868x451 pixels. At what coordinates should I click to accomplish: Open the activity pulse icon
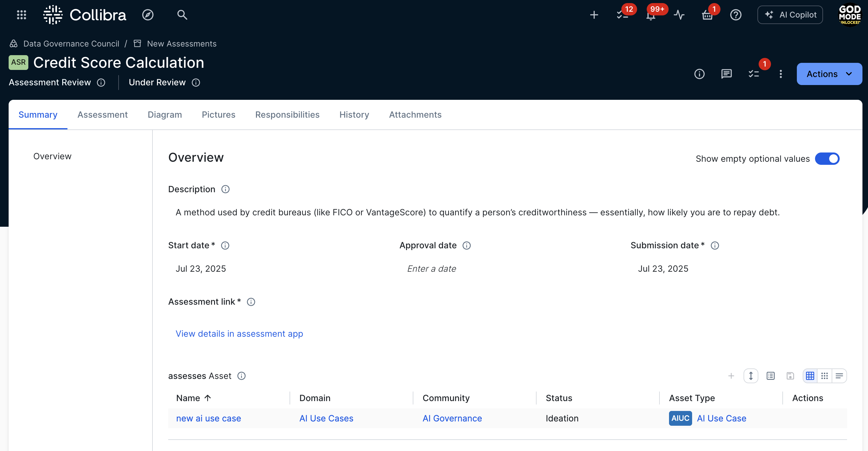pos(679,15)
